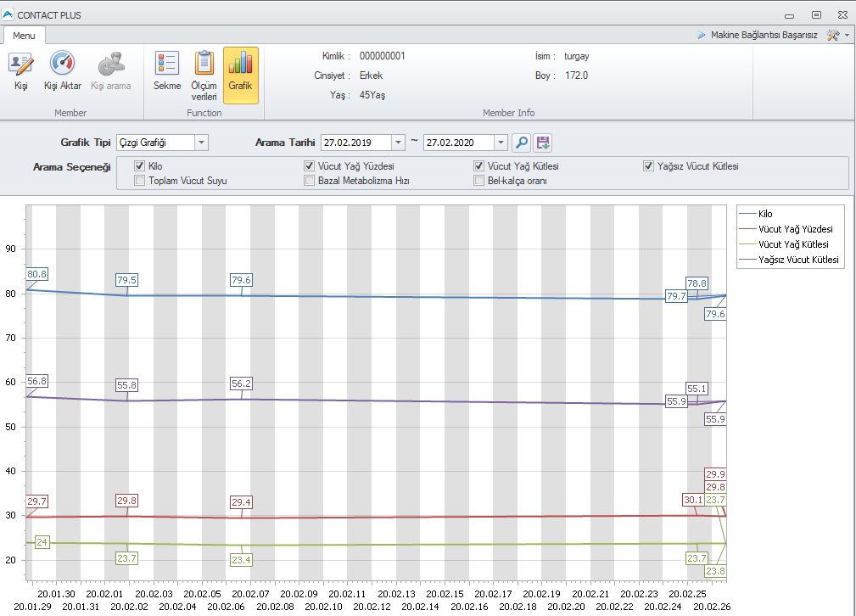856x616 pixels.
Task: Open the tools wrench icon
Action: point(833,35)
